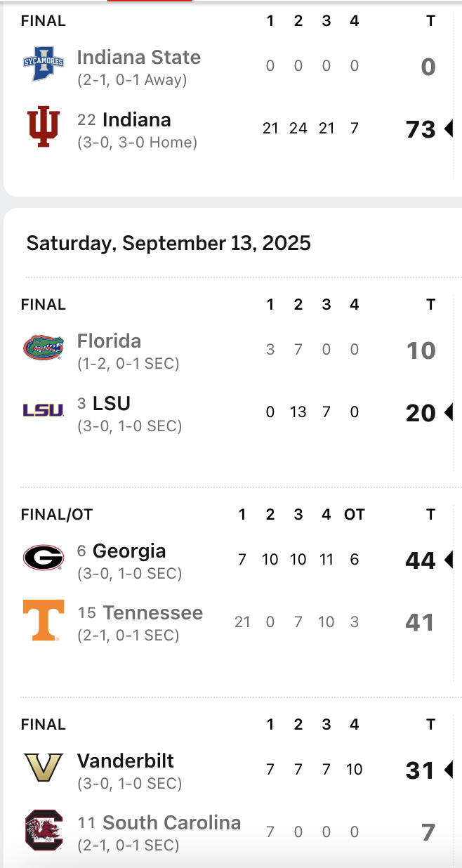Click the South Carolina Gamecocks logo

coord(43,829)
